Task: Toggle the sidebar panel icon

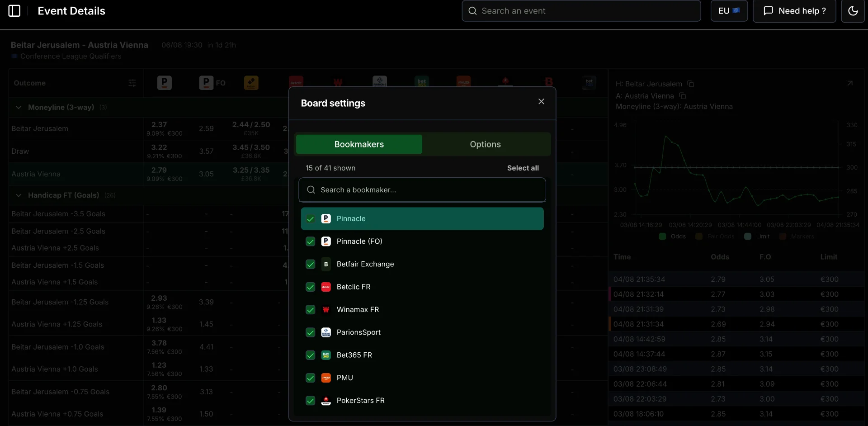Action: coord(14,11)
